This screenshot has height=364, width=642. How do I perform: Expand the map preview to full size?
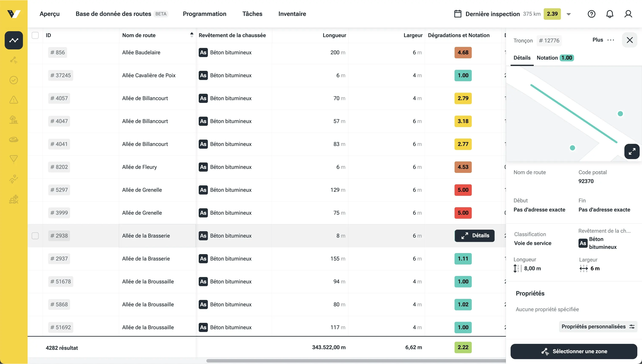(x=632, y=151)
